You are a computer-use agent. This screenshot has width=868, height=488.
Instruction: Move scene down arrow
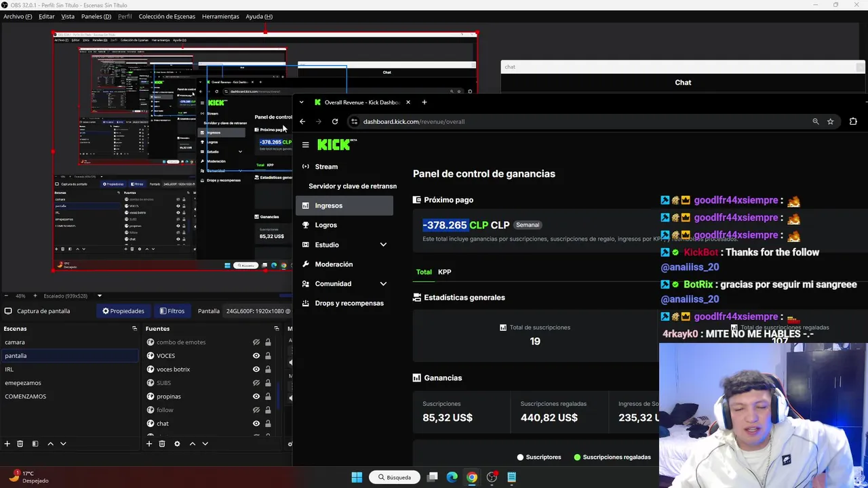click(63, 444)
